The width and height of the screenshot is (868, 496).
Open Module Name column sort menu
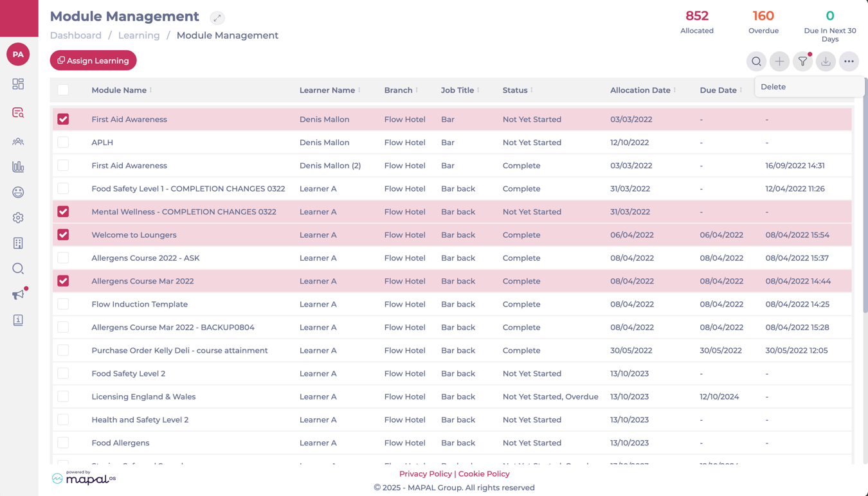point(150,90)
